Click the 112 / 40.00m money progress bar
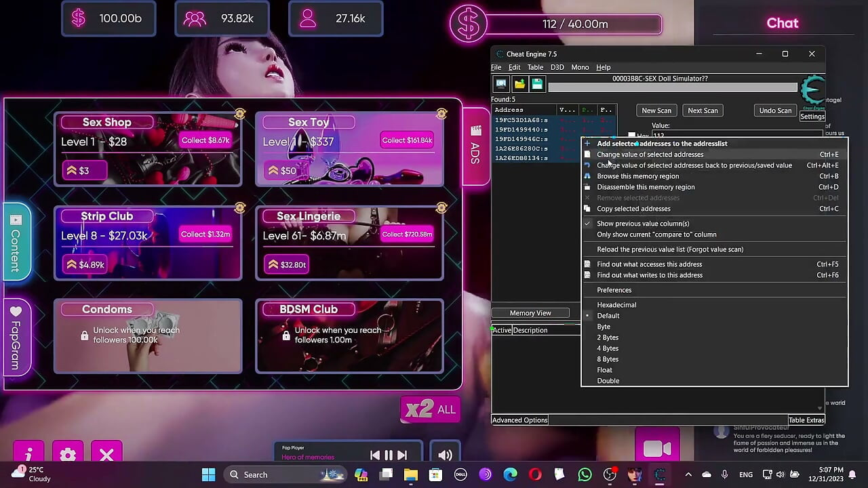Image resolution: width=868 pixels, height=488 pixels. (574, 24)
